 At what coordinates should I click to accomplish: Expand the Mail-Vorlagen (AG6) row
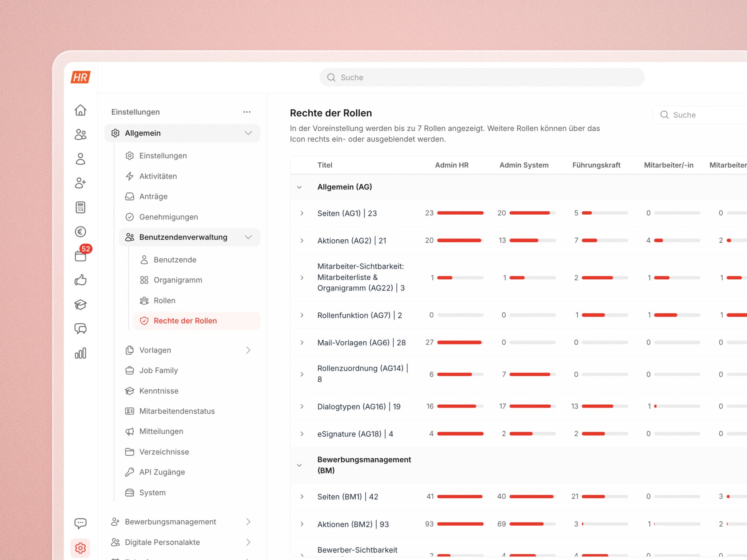click(302, 343)
